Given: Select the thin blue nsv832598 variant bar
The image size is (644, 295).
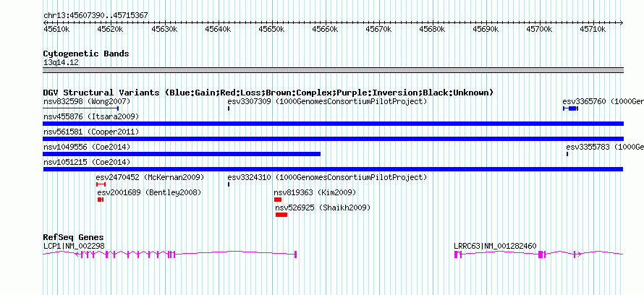Looking at the screenshot, I should click(x=81, y=108).
